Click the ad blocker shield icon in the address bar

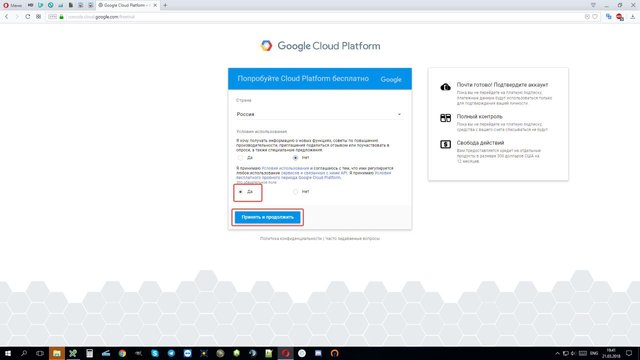click(587, 17)
